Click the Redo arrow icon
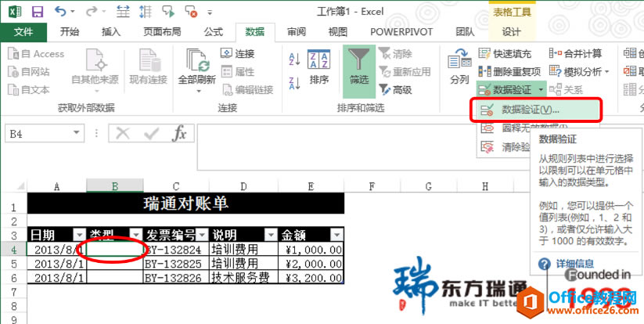This screenshot has height=324, width=644. tap(92, 12)
